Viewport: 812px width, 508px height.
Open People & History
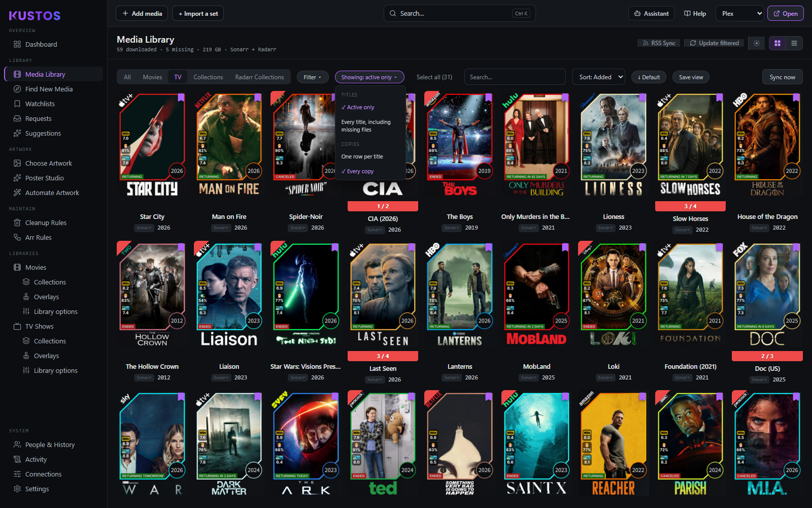(54, 444)
